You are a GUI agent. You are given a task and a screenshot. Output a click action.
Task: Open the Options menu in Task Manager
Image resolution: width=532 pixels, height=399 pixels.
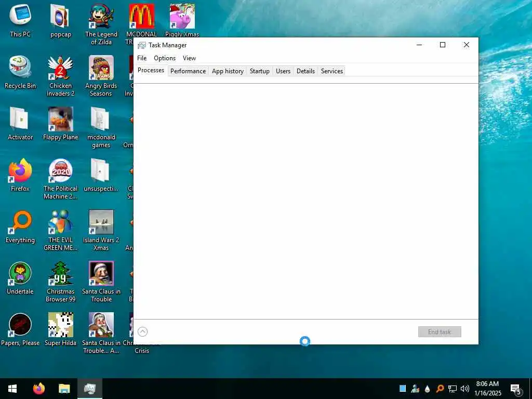pos(165,58)
